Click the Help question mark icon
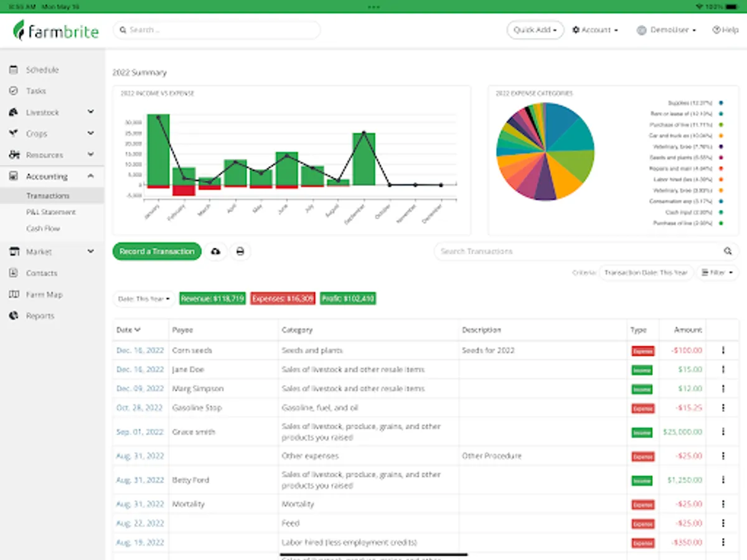This screenshot has width=747, height=560. click(x=716, y=30)
